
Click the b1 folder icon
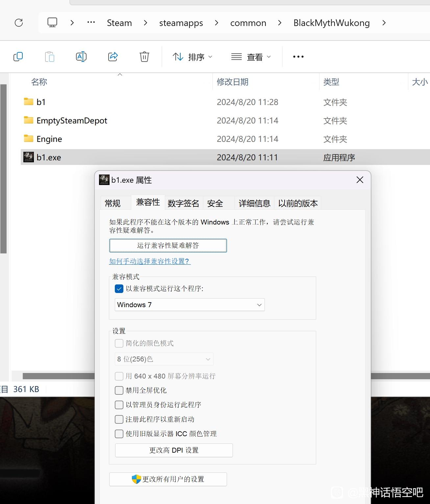click(x=29, y=101)
